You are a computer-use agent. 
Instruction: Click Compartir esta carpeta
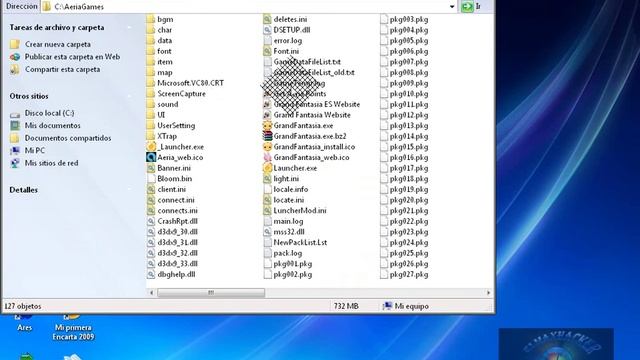62,69
